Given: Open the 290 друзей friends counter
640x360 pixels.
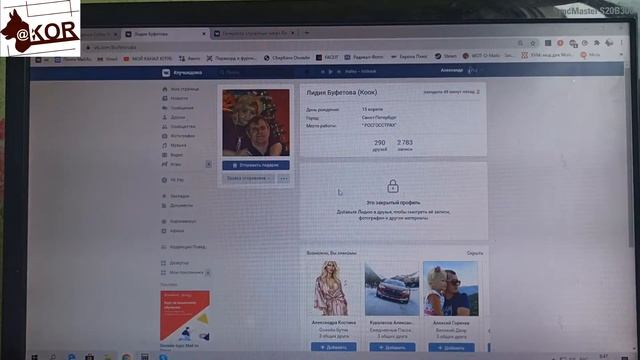Looking at the screenshot, I should click(380, 145).
